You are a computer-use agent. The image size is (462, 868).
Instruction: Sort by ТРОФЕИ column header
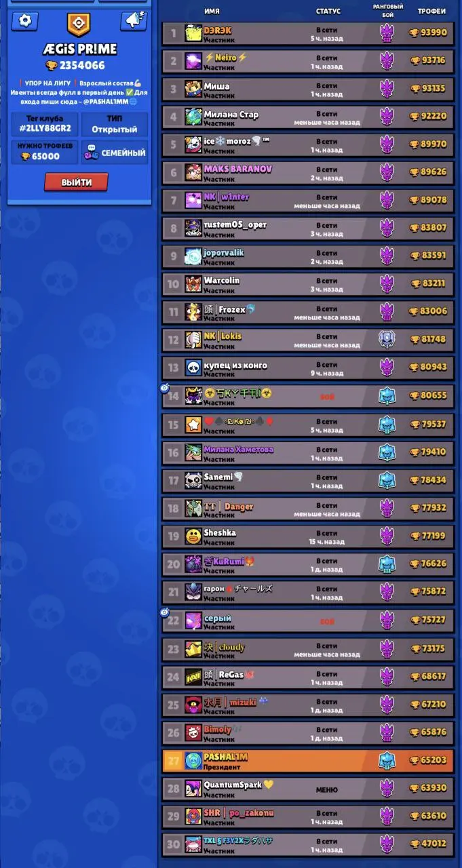click(x=431, y=12)
